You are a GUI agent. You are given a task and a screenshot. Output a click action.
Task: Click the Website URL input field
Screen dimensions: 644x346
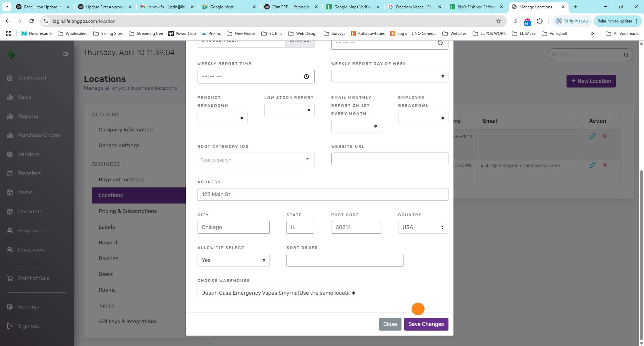click(390, 159)
